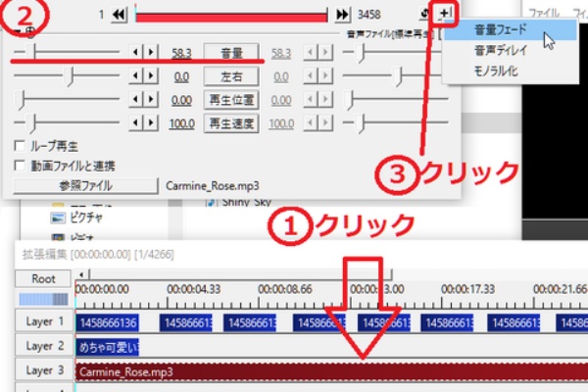Select the 0.0 左右 start value field
This screenshot has width=588, height=392.
point(181,76)
